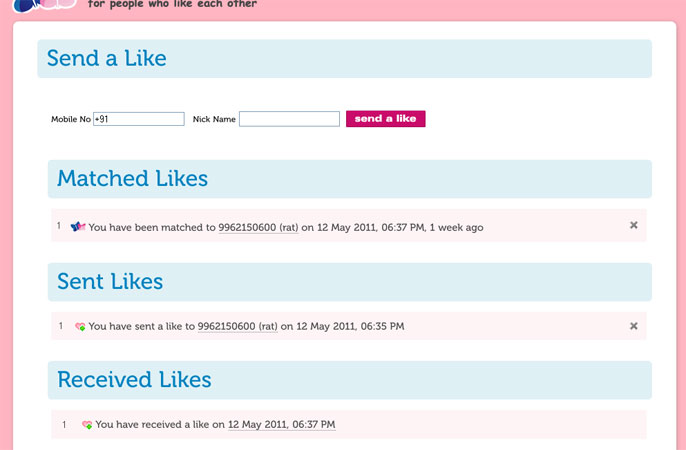The height and width of the screenshot is (450, 686).
Task: Click the 'Nick Name' label
Action: (214, 120)
